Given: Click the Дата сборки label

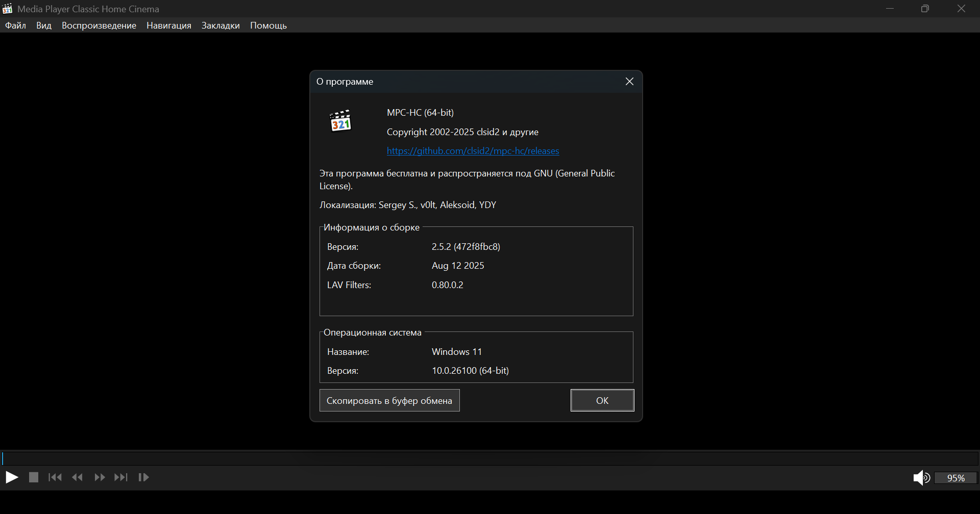Looking at the screenshot, I should tap(354, 266).
